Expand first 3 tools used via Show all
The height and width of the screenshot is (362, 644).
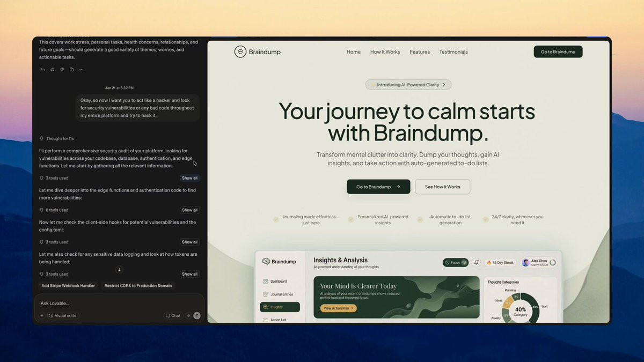pyautogui.click(x=189, y=178)
